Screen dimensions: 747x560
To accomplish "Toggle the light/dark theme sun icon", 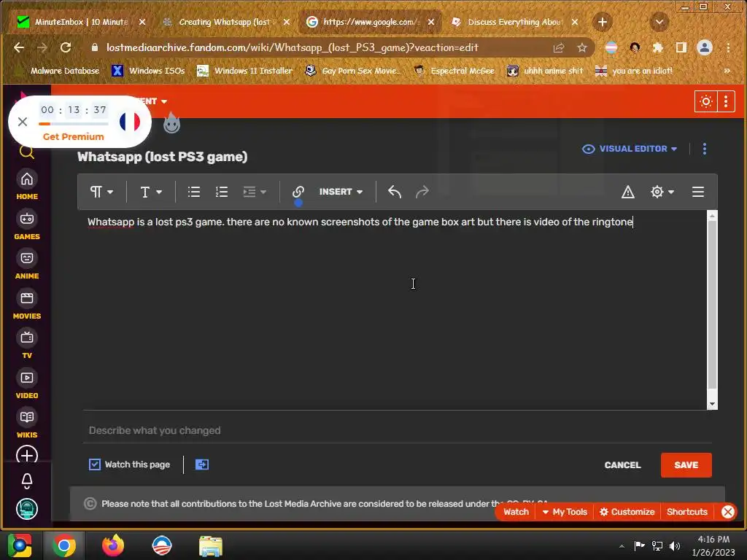I will click(706, 101).
